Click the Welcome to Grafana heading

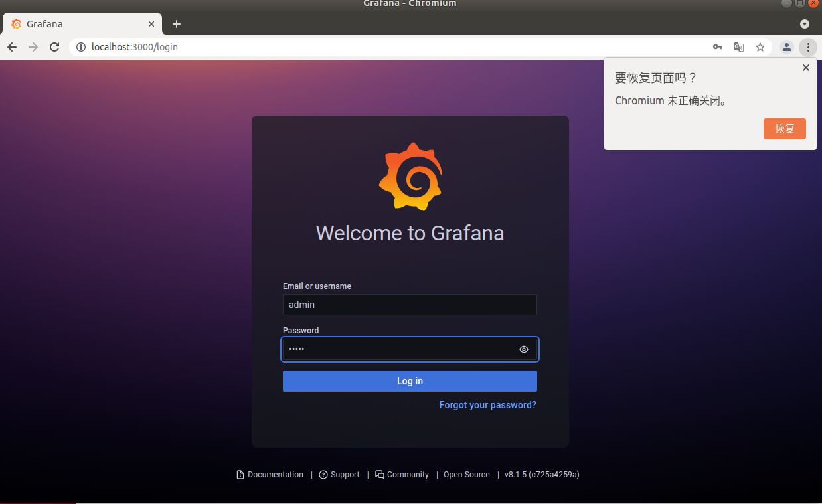(410, 233)
